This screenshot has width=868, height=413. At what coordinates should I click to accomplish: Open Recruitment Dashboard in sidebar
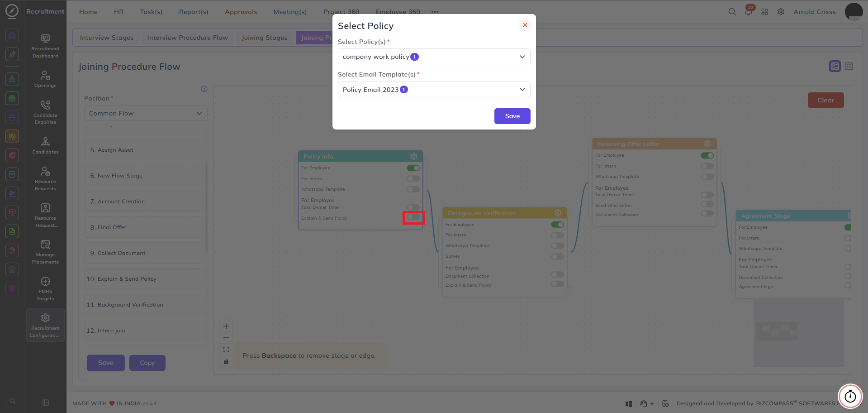point(45,45)
